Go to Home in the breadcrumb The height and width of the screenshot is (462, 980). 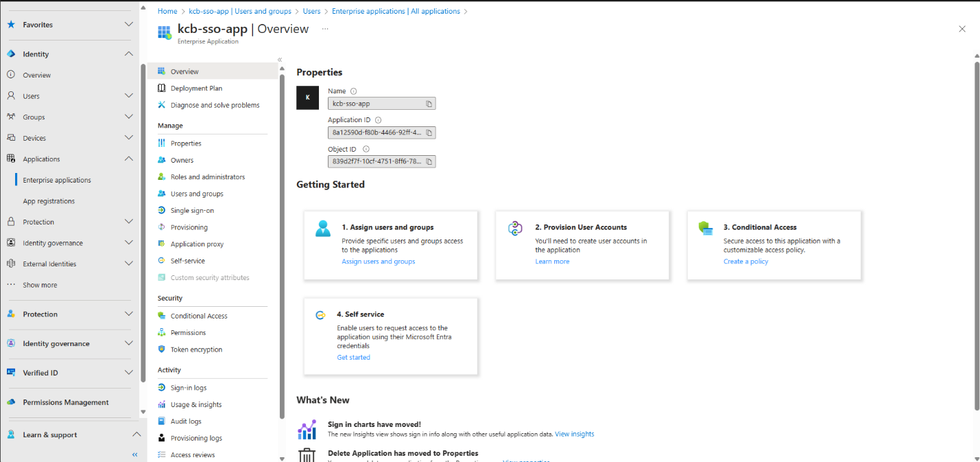pyautogui.click(x=167, y=11)
